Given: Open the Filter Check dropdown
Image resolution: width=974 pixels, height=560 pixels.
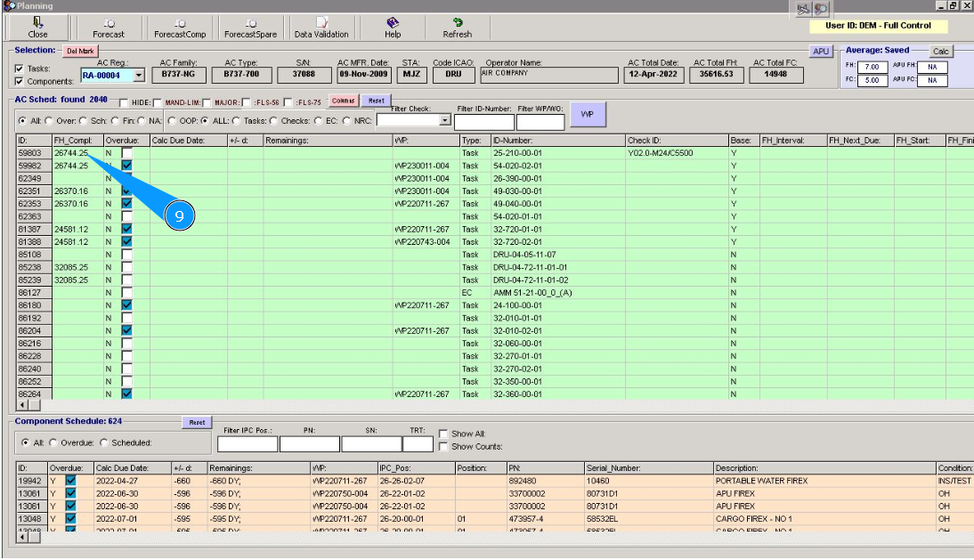Looking at the screenshot, I should pos(445,119).
